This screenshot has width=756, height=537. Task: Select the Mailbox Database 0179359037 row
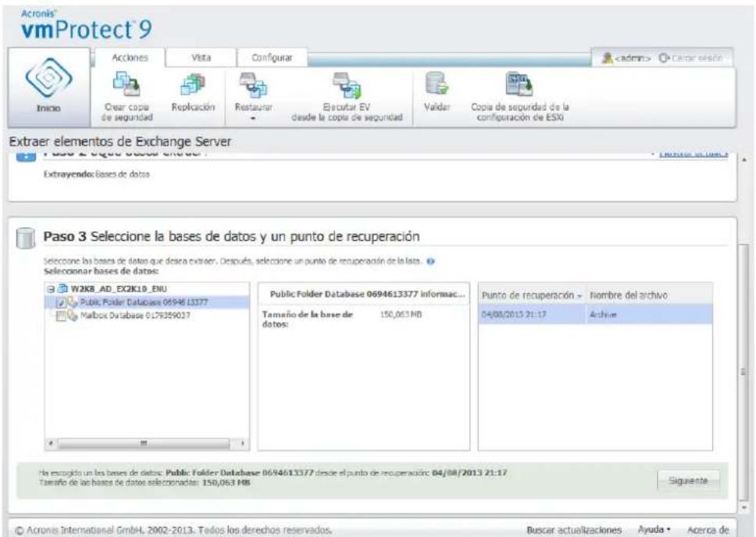pos(147,316)
